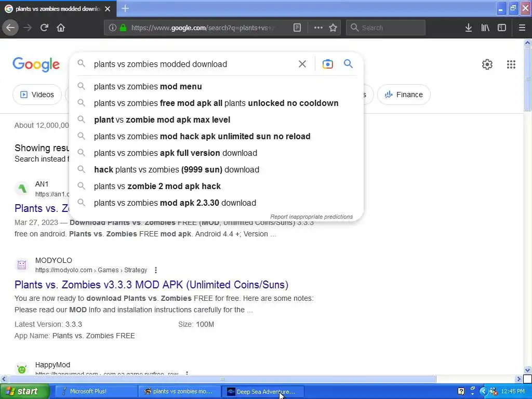
Task: Select Finance filter tab
Action: [x=404, y=95]
